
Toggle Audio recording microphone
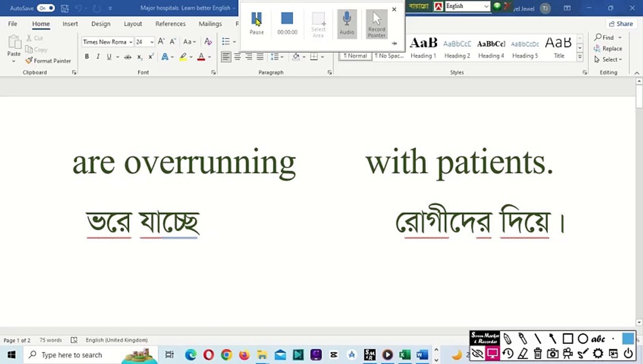347,23
